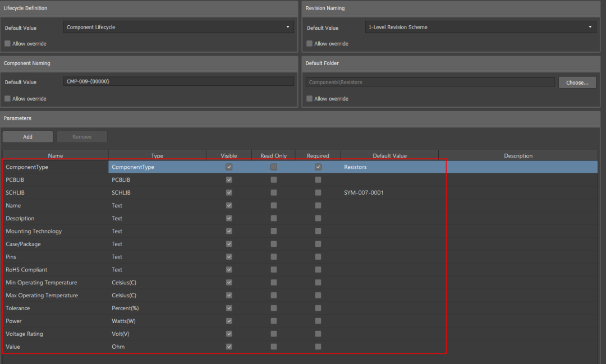Click the Default Value column header
Image resolution: width=606 pixels, height=364 pixels.
coord(389,156)
